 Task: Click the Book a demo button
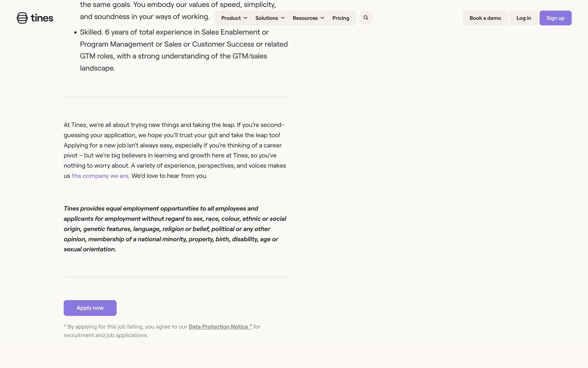485,18
